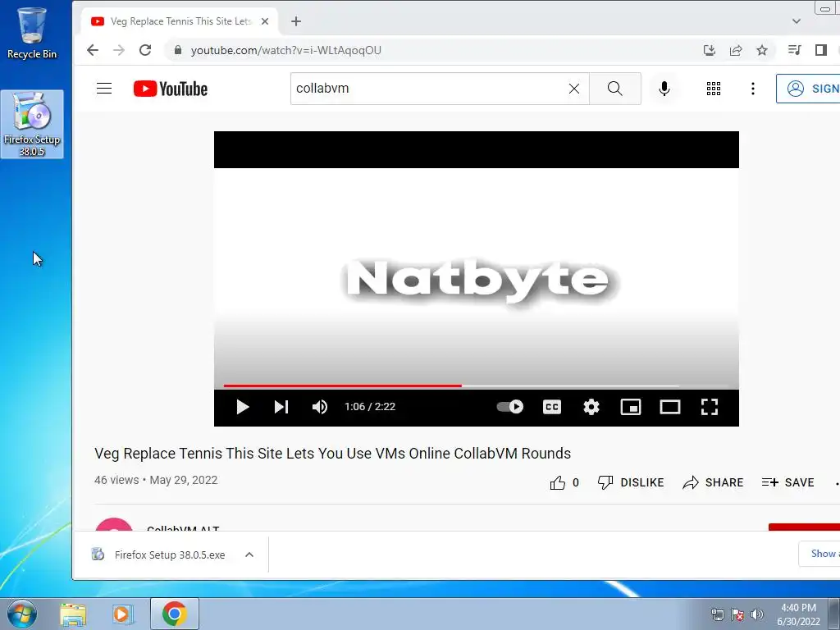This screenshot has height=630, width=840.
Task: Open system volume control
Action: [x=757, y=614]
